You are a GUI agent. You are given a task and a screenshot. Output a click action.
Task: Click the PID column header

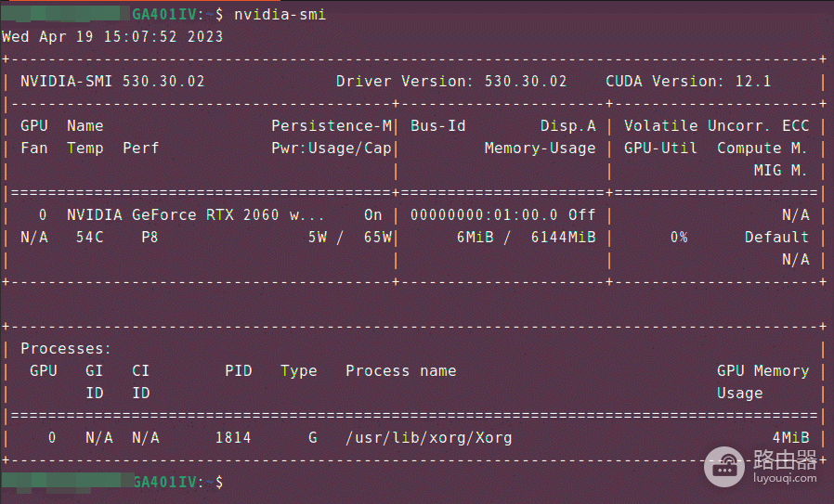(239, 371)
